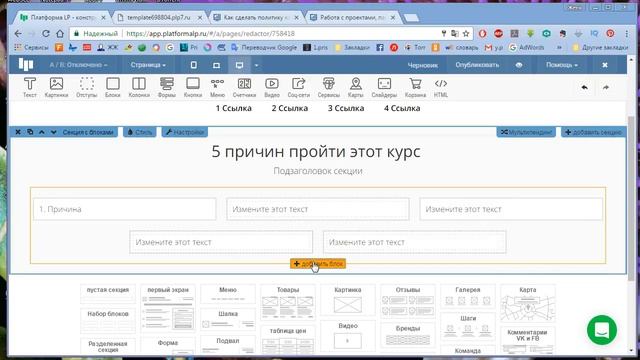Delete the section with X icon
Image resolution: width=640 pixels, height=360 pixels.
point(18,132)
